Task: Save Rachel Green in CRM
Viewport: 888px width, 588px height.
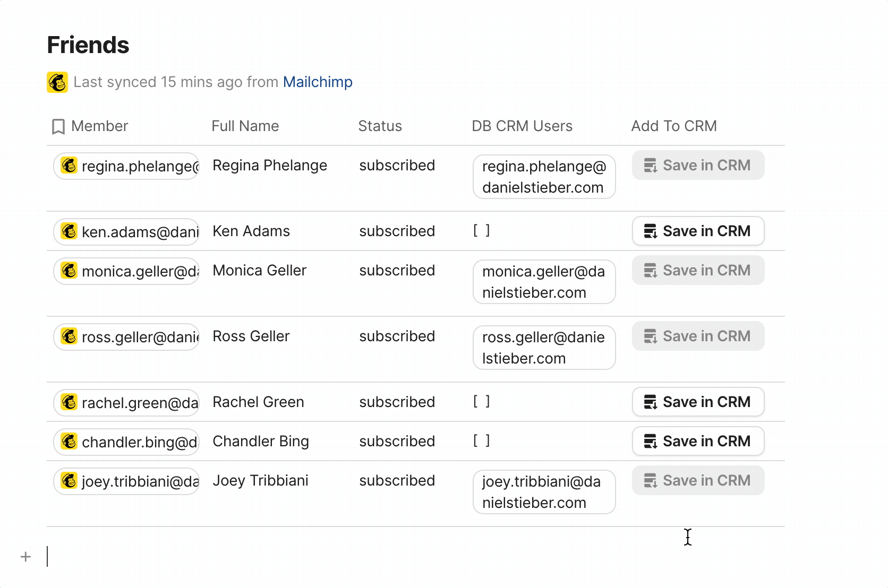Action: coord(698,402)
